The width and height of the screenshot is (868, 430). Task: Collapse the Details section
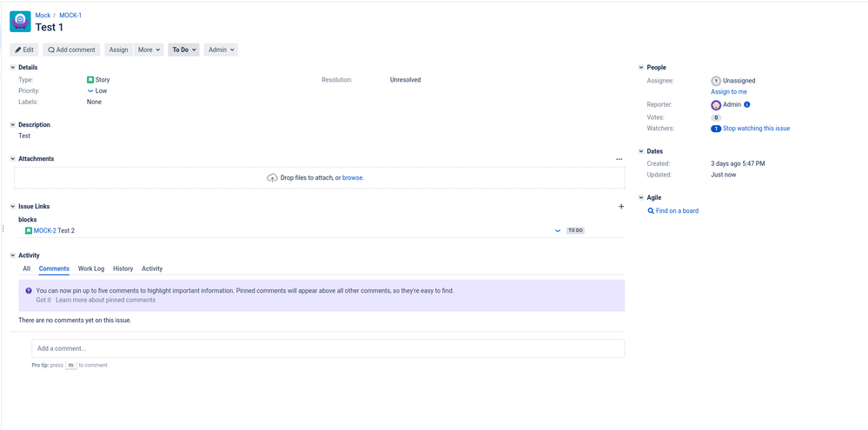pos(13,68)
